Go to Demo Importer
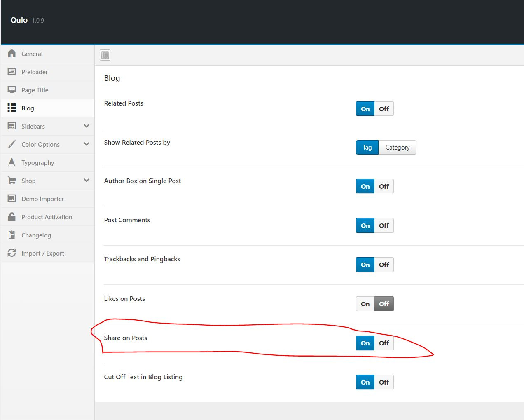 tap(48, 199)
